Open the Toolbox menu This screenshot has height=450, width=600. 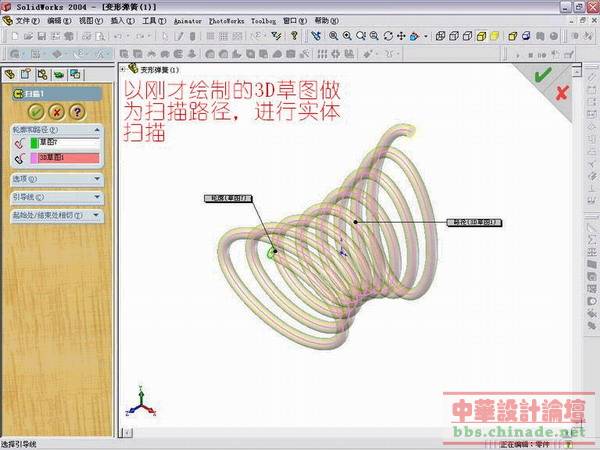tap(263, 21)
